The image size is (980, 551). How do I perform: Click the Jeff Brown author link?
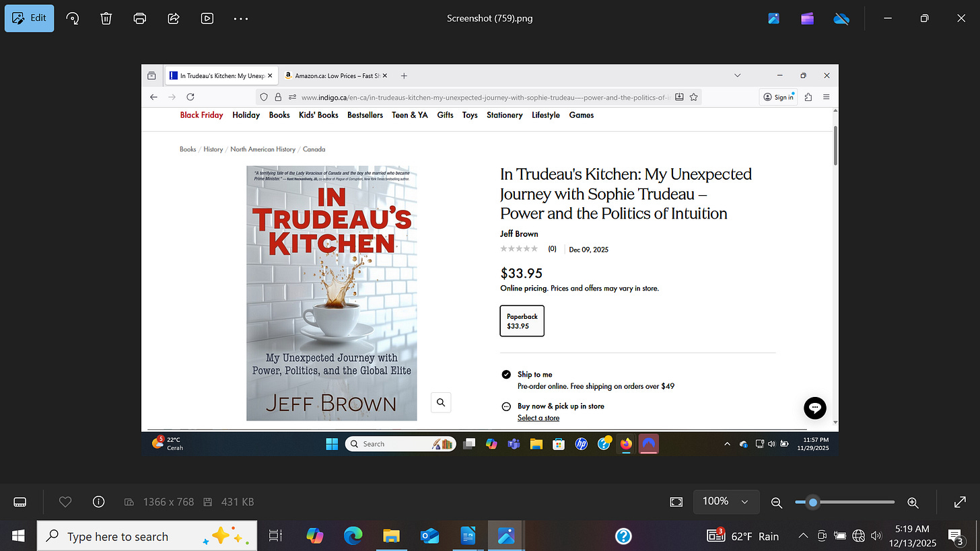tap(519, 234)
